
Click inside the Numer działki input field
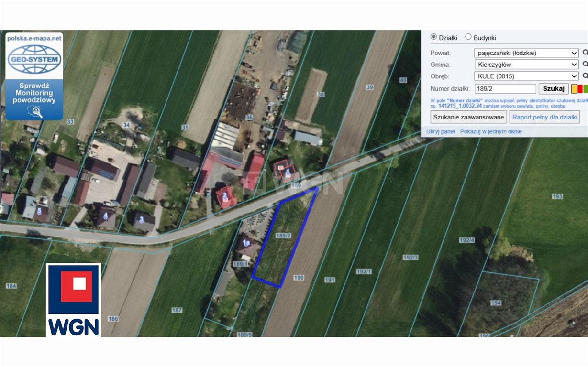click(504, 88)
